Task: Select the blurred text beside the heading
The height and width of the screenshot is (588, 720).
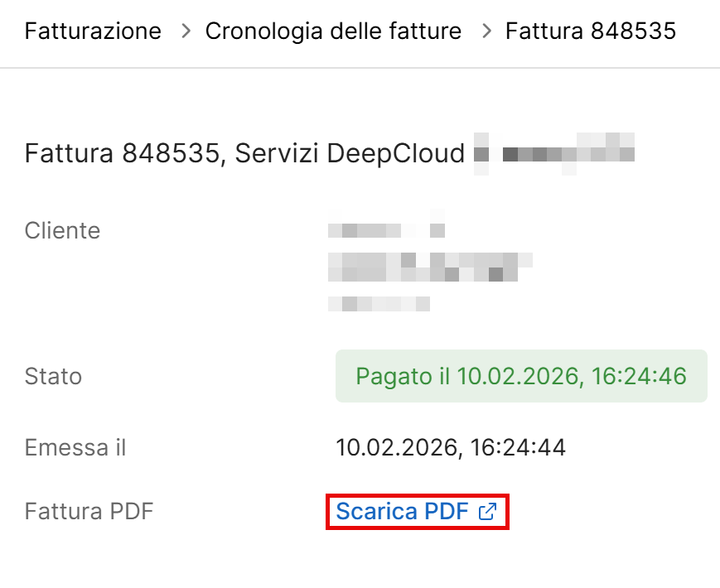Action: pos(553,152)
